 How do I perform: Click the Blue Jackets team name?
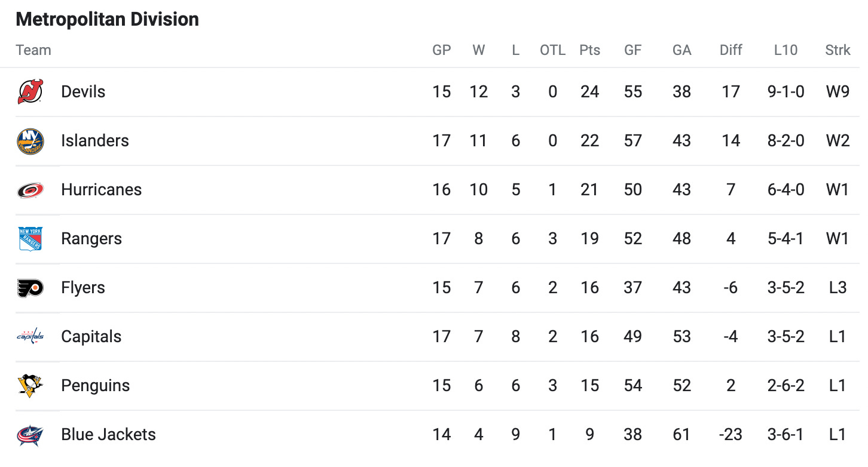108,435
